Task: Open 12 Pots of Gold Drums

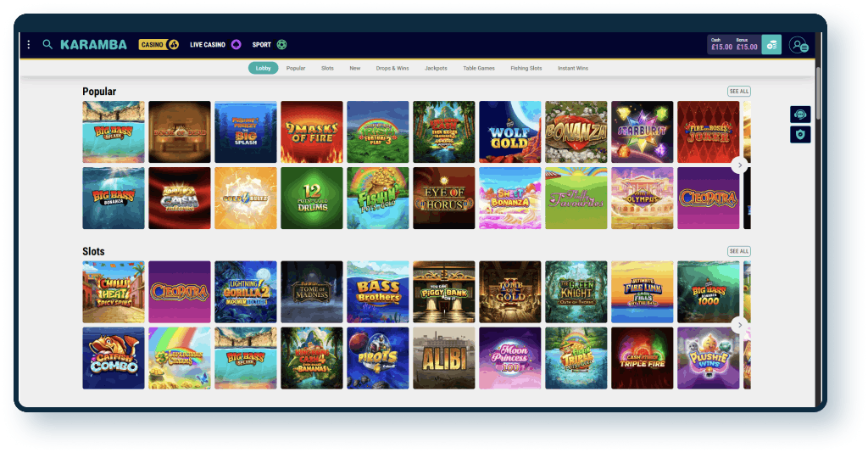Action: pos(312,199)
